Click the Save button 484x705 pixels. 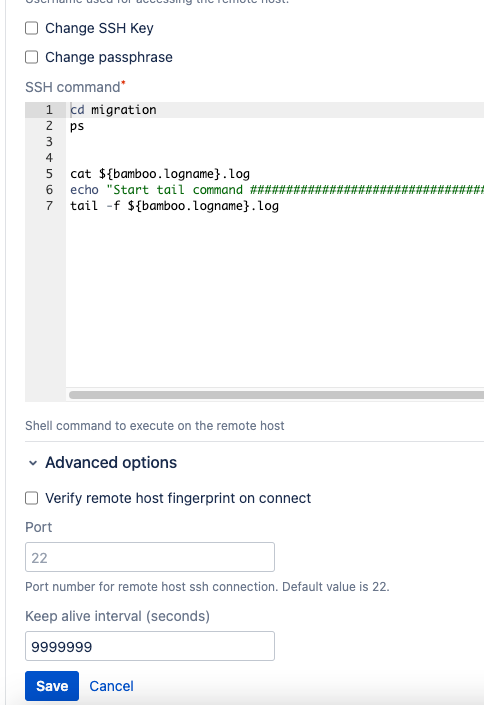(52, 686)
